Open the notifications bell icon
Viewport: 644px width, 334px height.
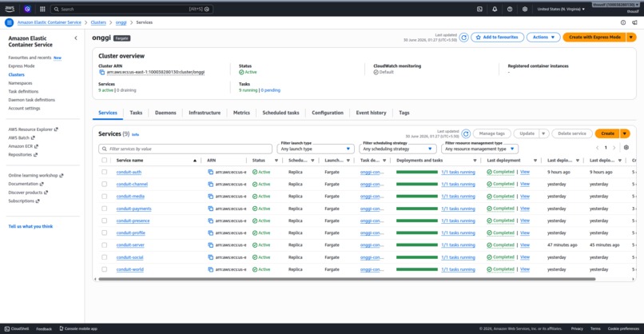pyautogui.click(x=495, y=9)
